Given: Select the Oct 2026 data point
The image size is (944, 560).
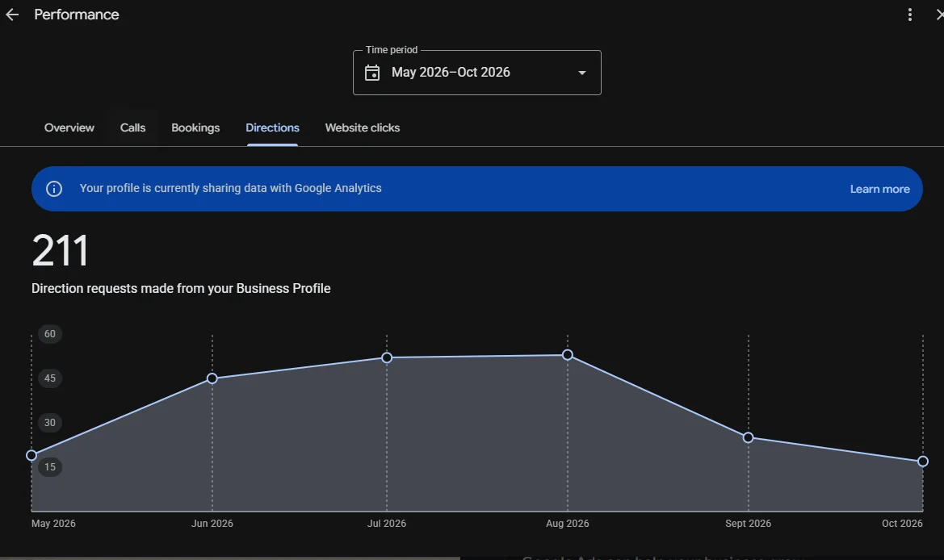Looking at the screenshot, I should click(x=922, y=462).
